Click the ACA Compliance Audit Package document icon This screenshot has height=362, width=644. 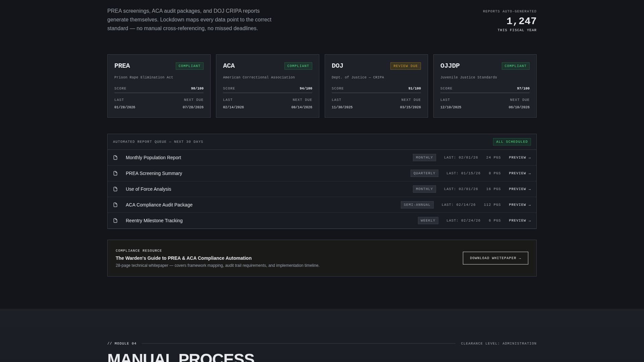tap(115, 205)
